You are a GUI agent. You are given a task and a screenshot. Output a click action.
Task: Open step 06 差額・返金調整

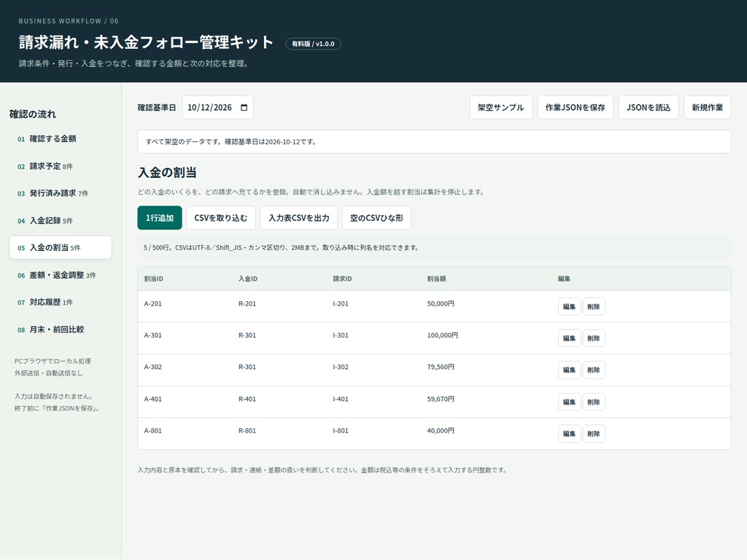coord(61,275)
